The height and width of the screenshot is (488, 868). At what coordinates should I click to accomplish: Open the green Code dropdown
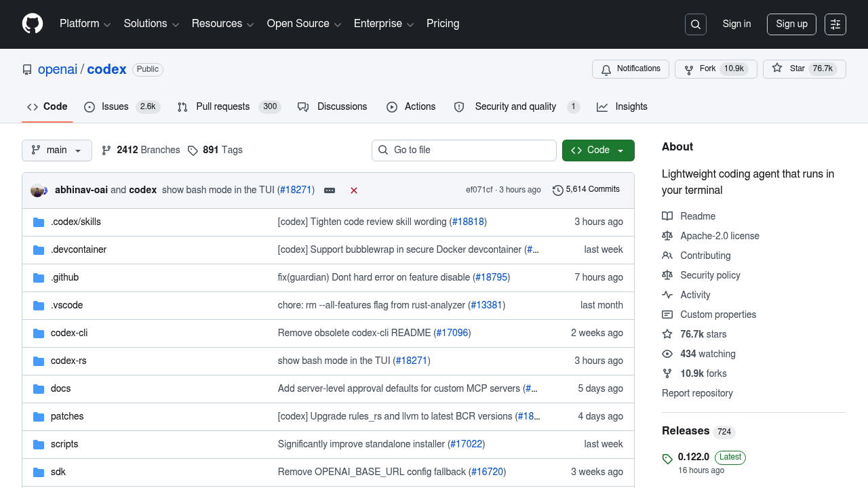pyautogui.click(x=598, y=150)
